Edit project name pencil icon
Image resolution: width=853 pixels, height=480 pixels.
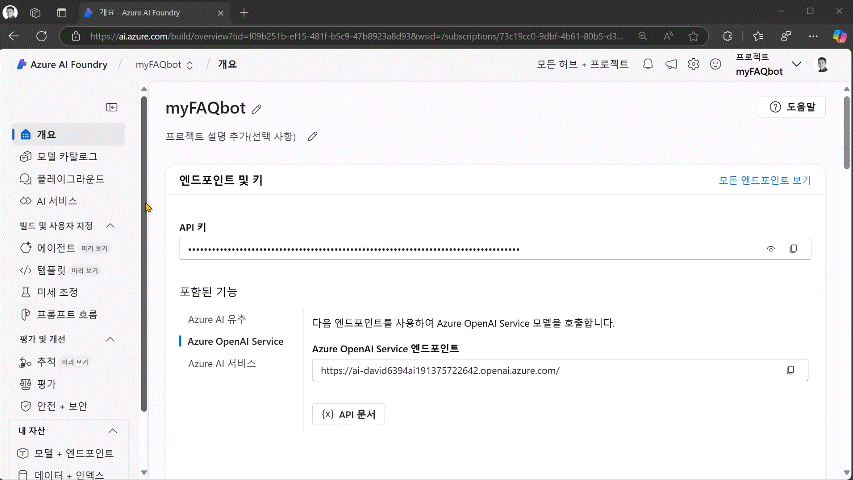[256, 109]
